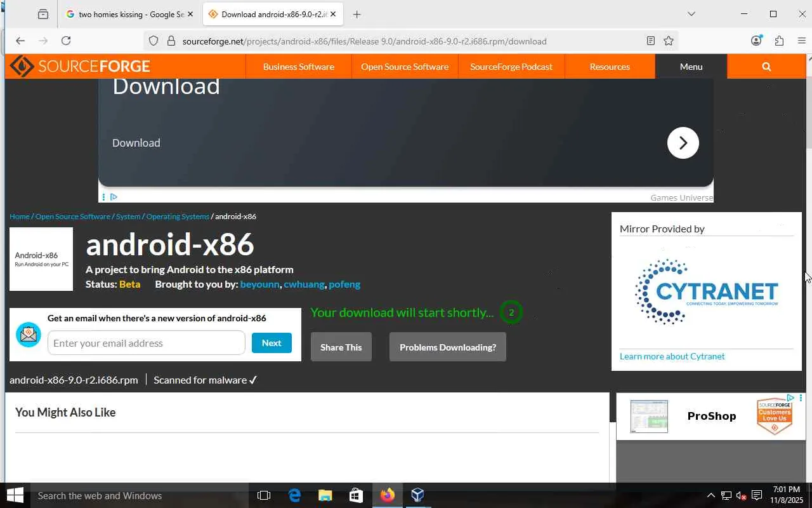812x508 pixels.
Task: Focus the email address input field
Action: [147, 343]
